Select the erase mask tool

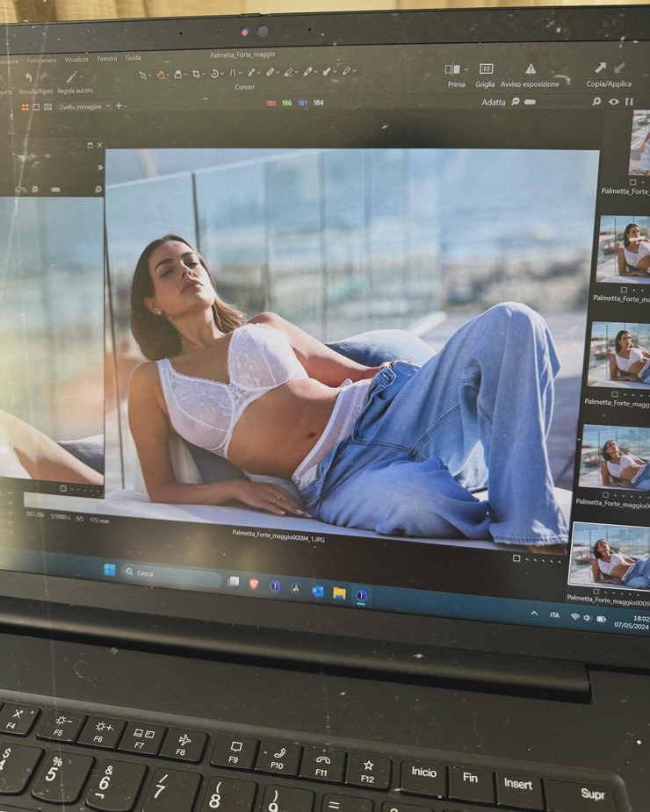[x=289, y=72]
